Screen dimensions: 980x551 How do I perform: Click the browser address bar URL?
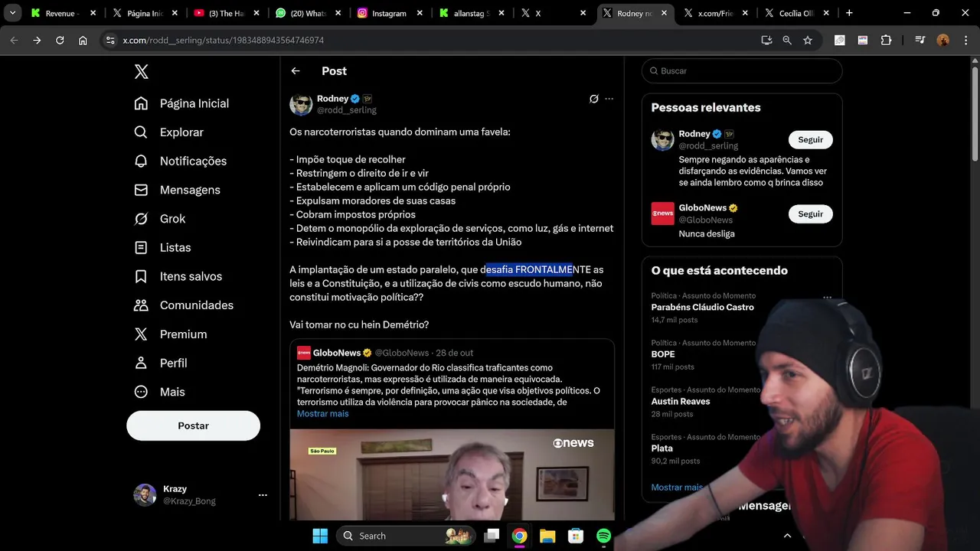point(223,40)
